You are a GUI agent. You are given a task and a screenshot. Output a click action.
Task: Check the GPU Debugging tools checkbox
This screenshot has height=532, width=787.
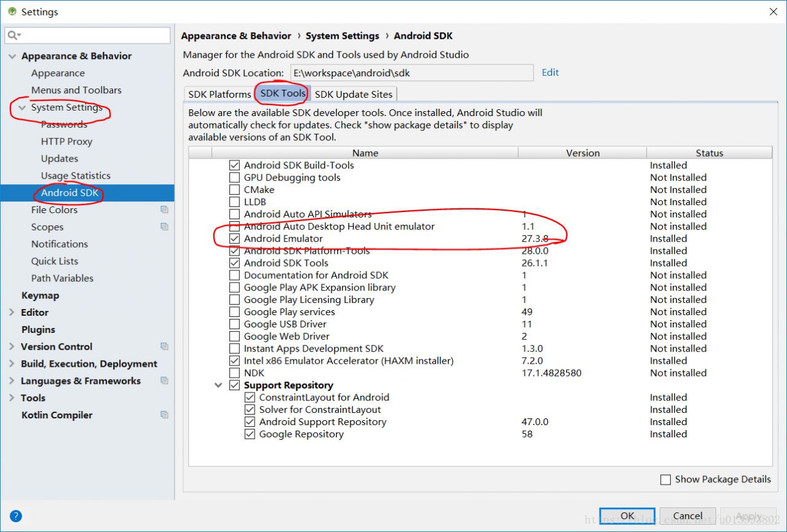234,178
